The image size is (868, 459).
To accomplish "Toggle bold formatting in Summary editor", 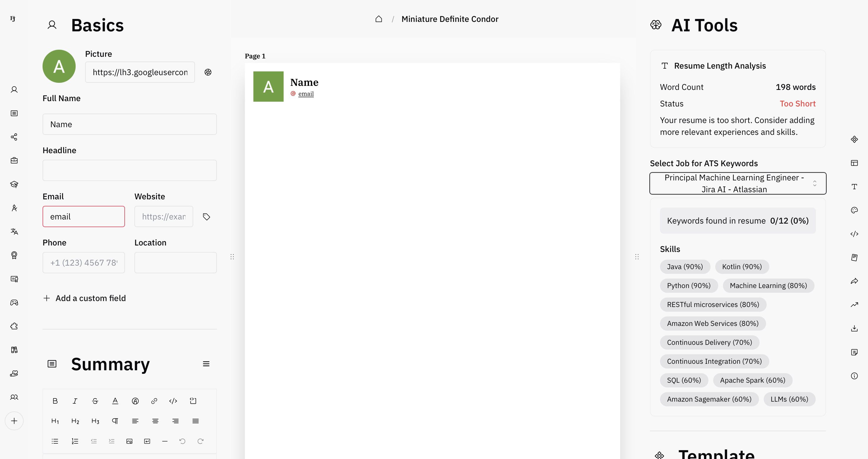I will (55, 401).
